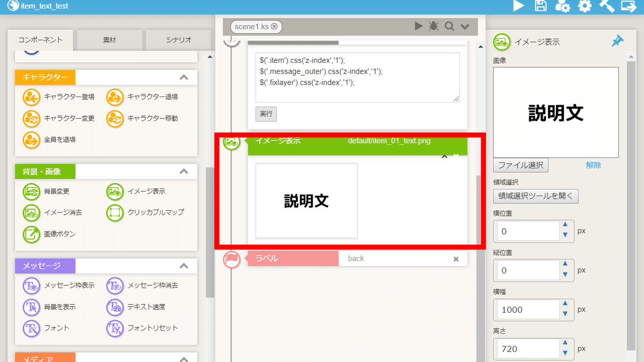This screenshot has height=362, width=644.
Task: Select the 背景を表示 component icon
Action: pyautogui.click(x=31, y=307)
